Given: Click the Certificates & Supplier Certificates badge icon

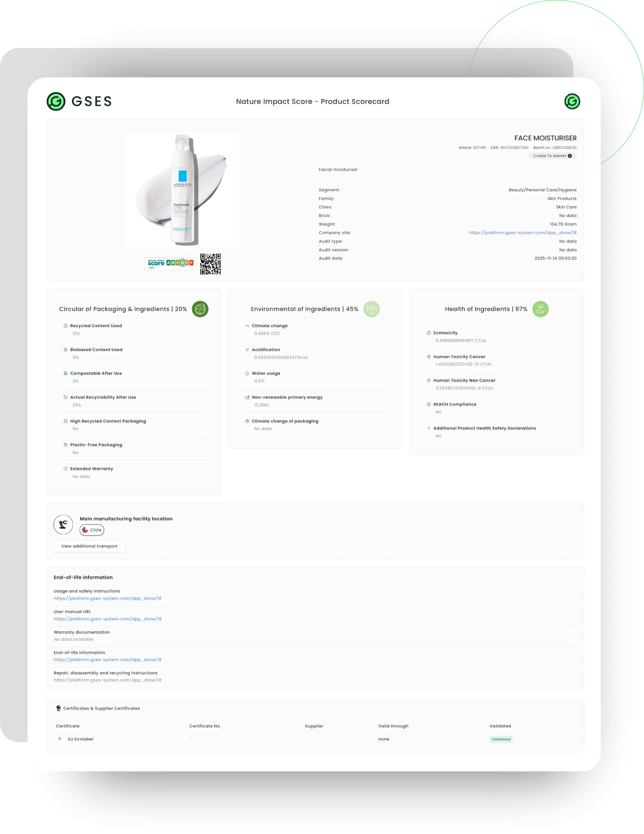Looking at the screenshot, I should click(58, 708).
